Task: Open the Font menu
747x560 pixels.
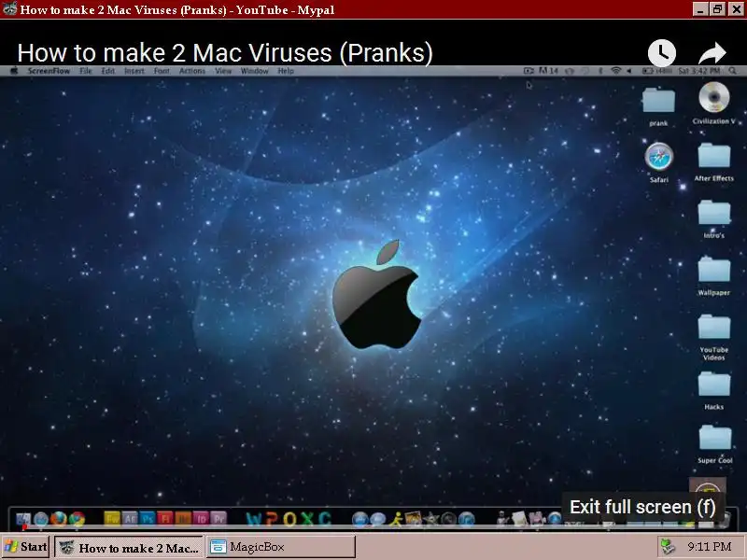Action: 162,71
